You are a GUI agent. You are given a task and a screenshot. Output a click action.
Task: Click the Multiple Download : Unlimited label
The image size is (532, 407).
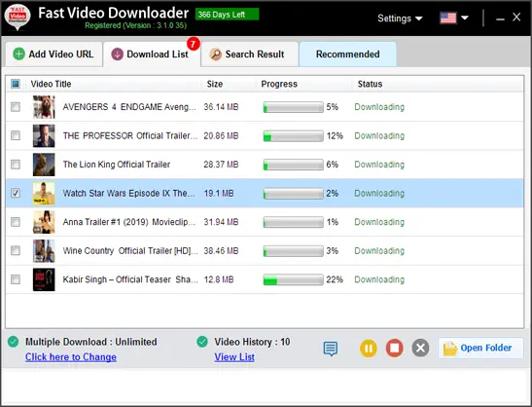coord(90,342)
